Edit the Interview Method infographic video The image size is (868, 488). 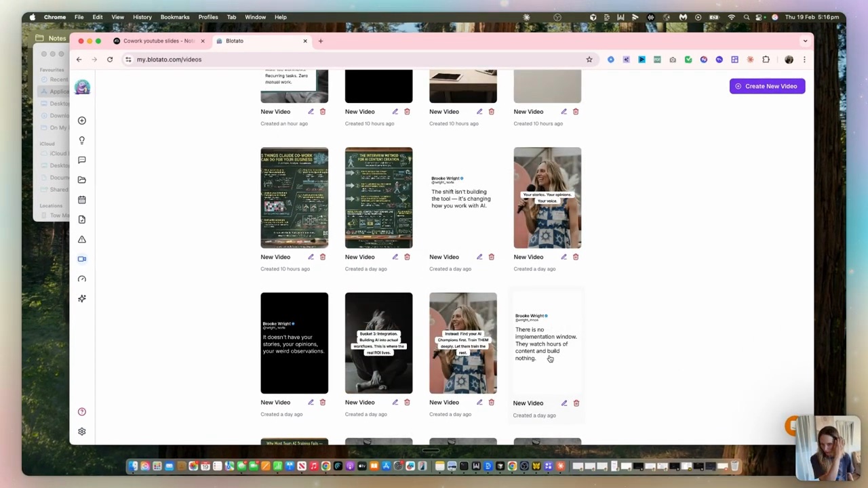[395, 257]
